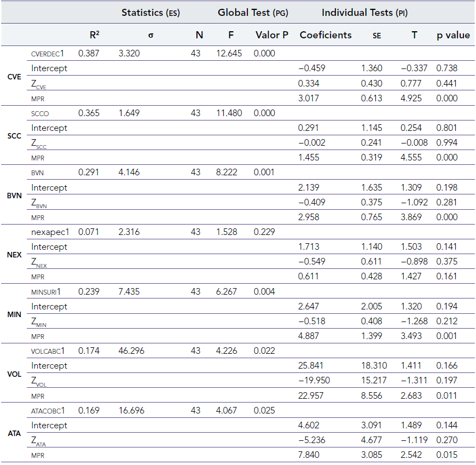Click the ATA row group label
The height and width of the screenshot is (465, 476).
click(14, 433)
